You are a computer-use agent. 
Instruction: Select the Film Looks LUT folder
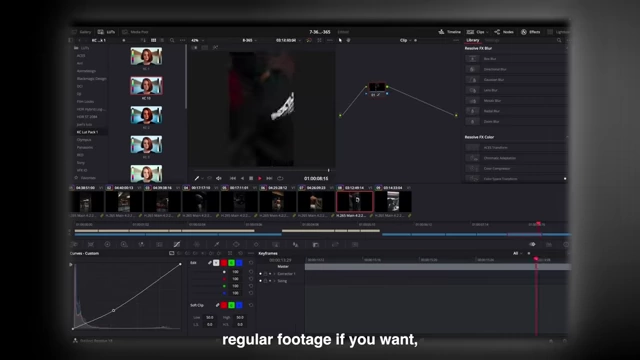[85, 102]
